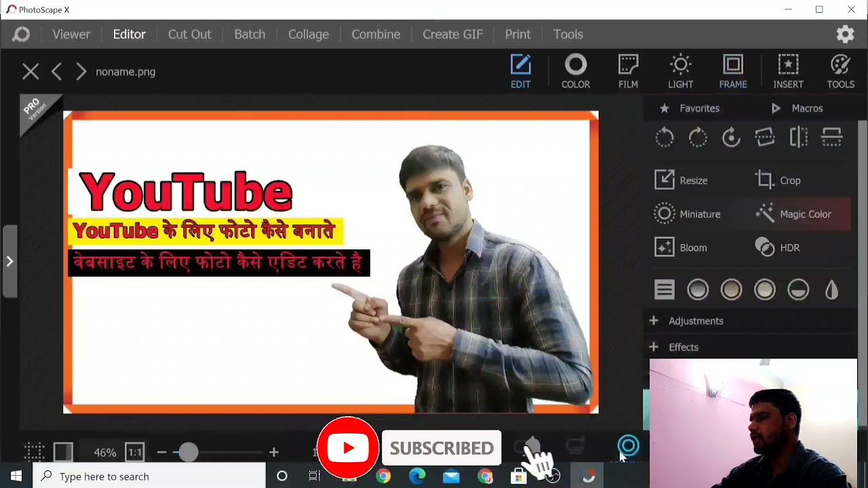This screenshot has height=488, width=868.
Task: Click the 46% zoom value
Action: pos(105,452)
